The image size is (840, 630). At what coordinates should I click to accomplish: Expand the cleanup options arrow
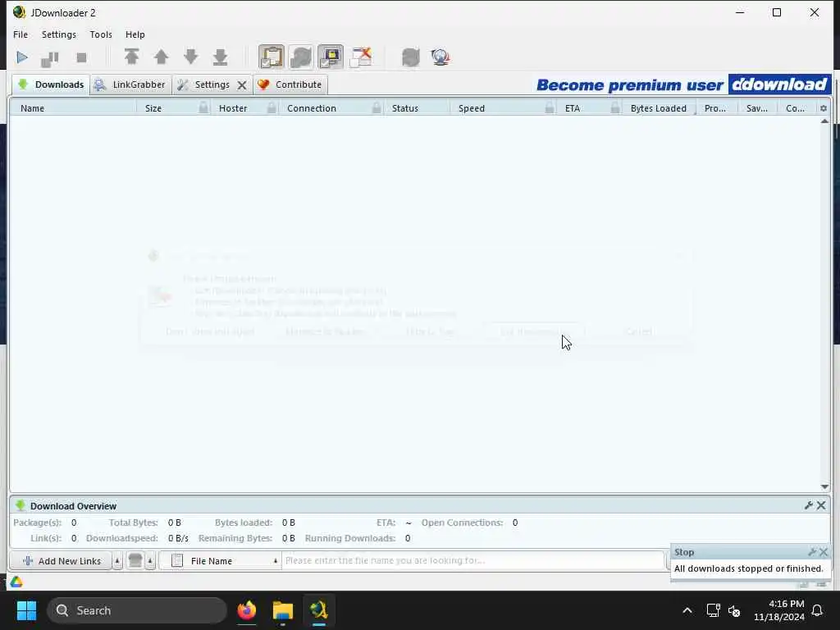[150, 561]
